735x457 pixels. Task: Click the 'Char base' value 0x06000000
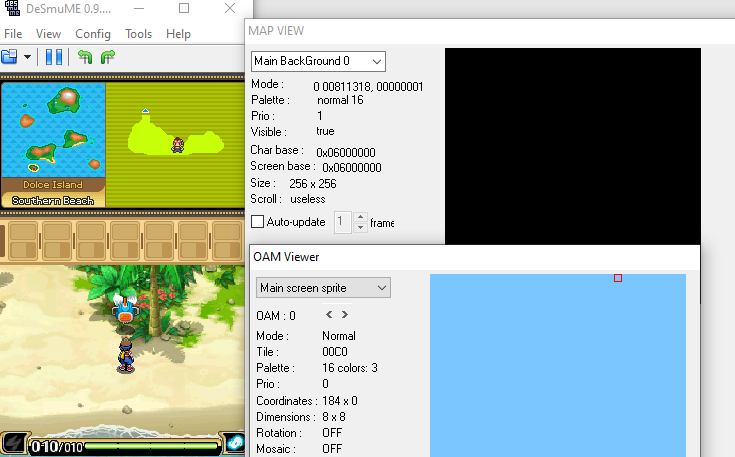pyautogui.click(x=346, y=152)
